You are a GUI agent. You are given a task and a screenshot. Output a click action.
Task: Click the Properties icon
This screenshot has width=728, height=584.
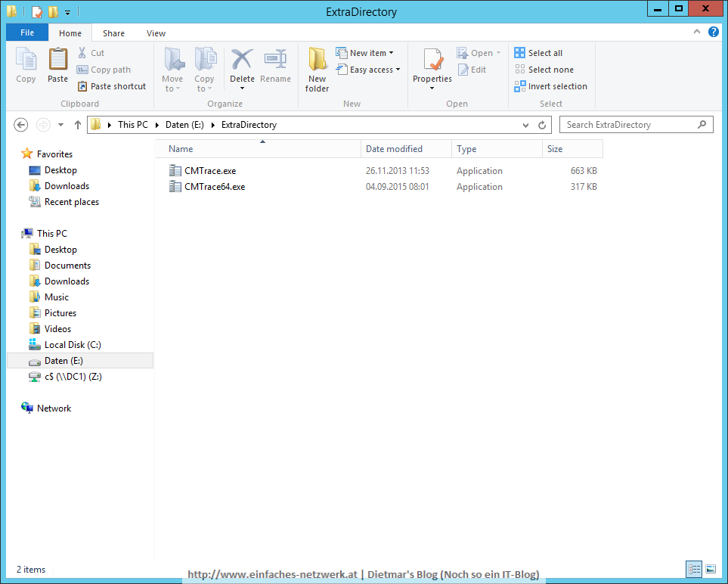(x=432, y=61)
